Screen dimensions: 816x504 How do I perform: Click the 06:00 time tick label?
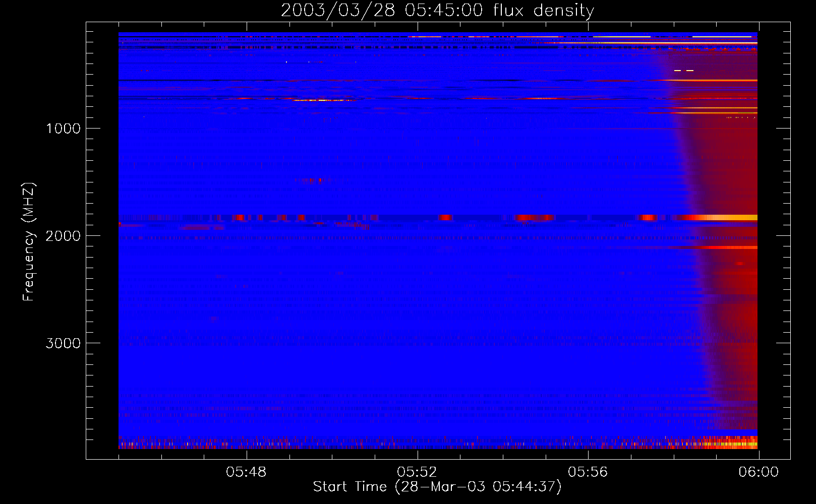[x=759, y=472]
